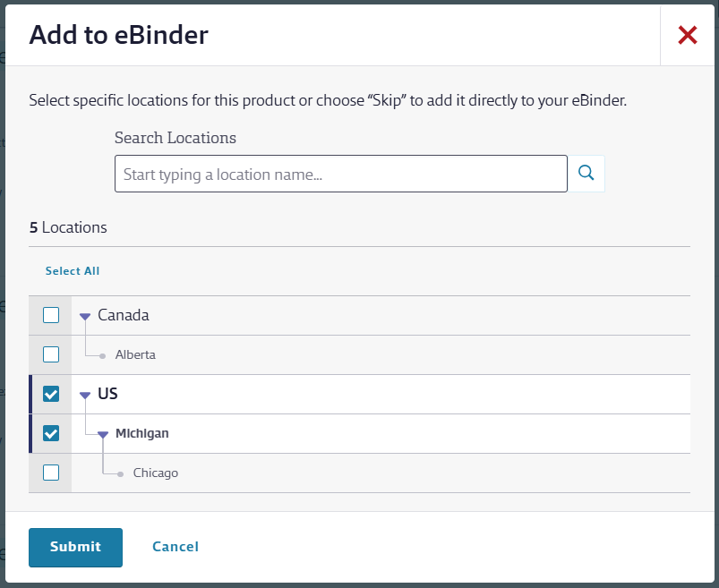Focus the Search Locations input field
This screenshot has height=588, width=719.
point(341,174)
